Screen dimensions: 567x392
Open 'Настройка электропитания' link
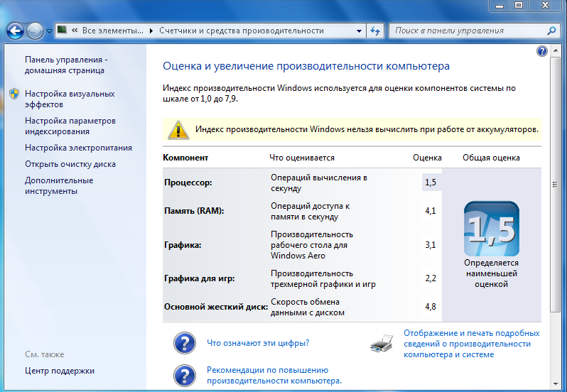tap(78, 148)
